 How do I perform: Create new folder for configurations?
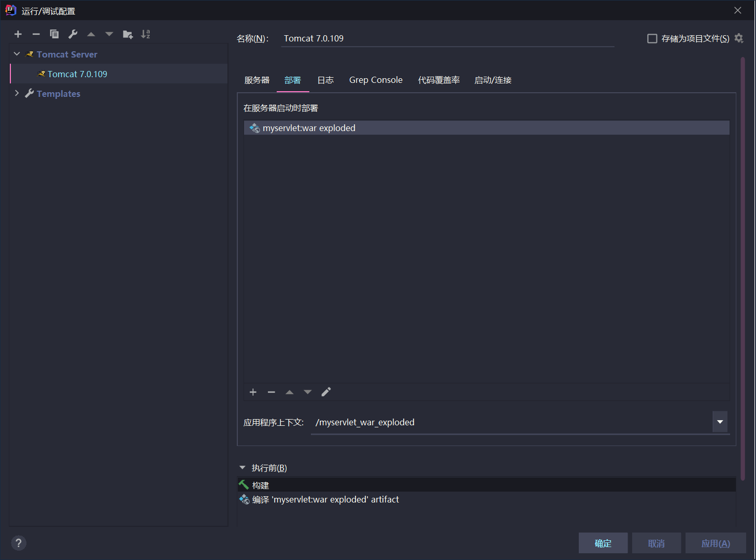point(128,34)
